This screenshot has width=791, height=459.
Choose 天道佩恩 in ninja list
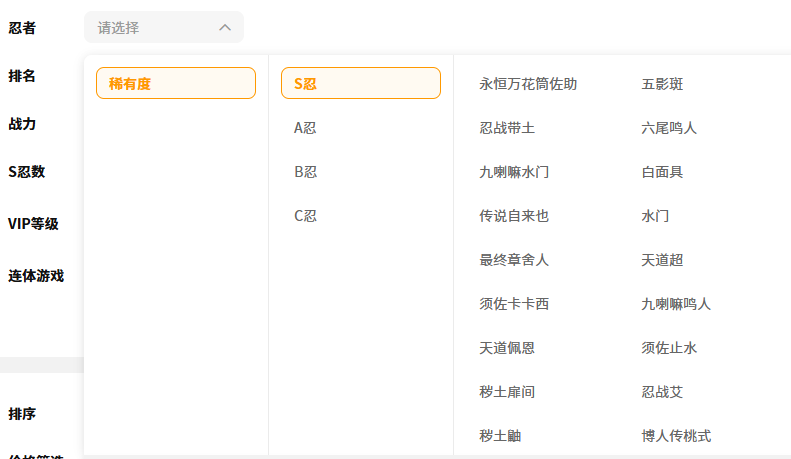(507, 348)
